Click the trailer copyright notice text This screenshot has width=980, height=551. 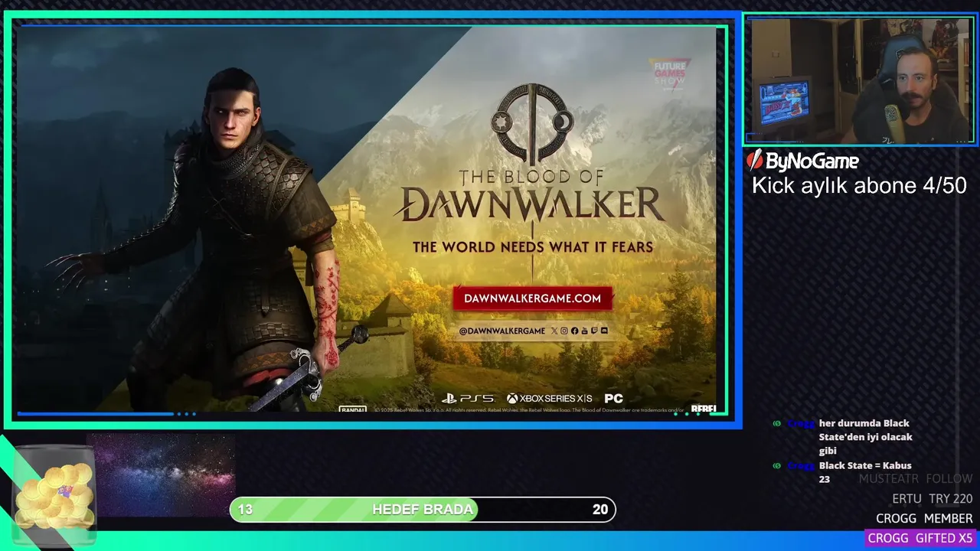coord(528,410)
